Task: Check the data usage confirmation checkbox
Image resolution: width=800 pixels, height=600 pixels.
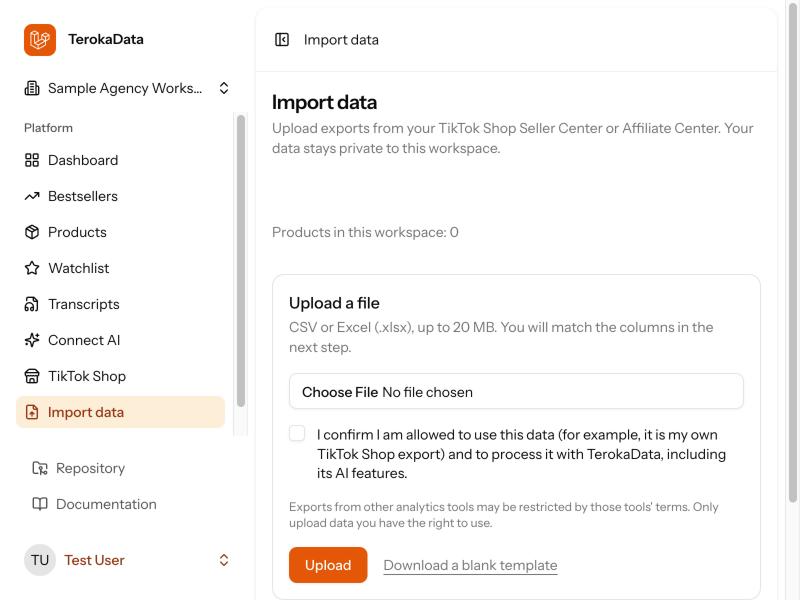Action: (x=297, y=433)
